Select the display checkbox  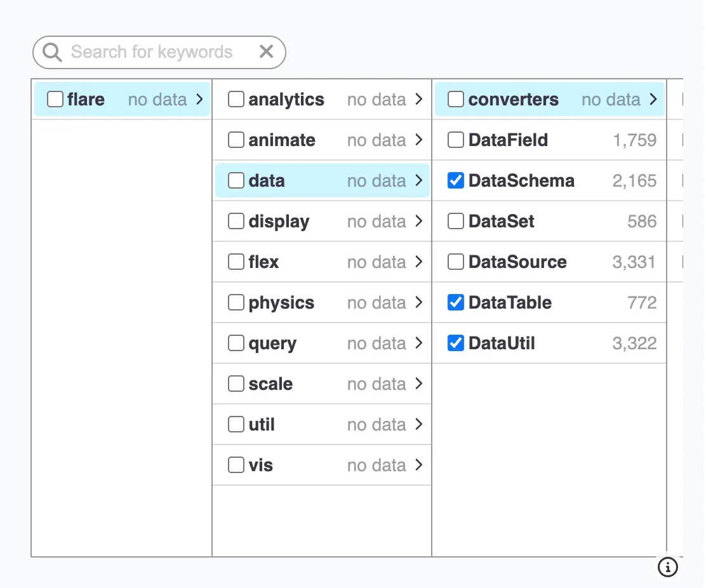point(236,221)
